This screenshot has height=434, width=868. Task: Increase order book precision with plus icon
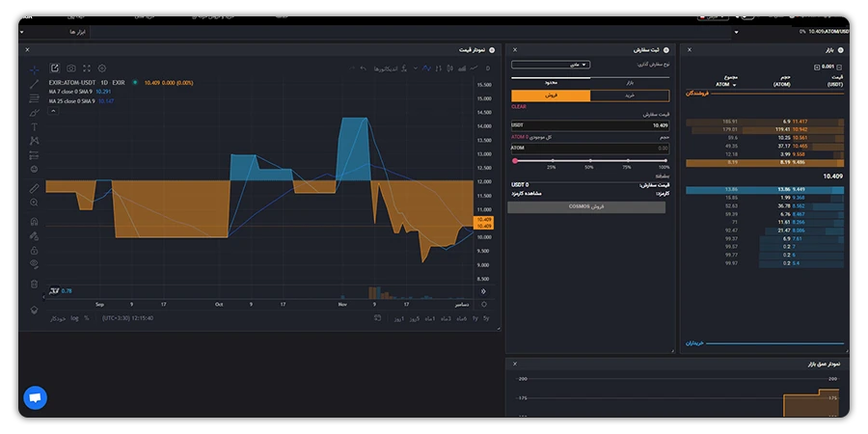(x=817, y=67)
